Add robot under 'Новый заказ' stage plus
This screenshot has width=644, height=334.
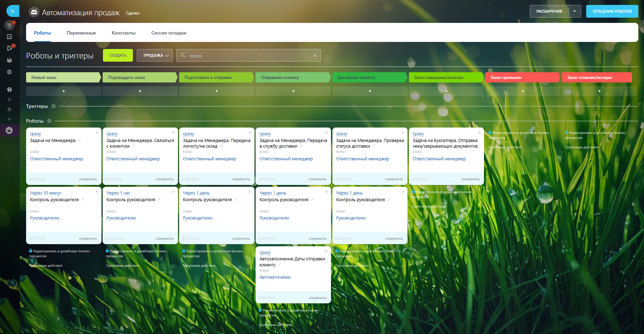63,91
